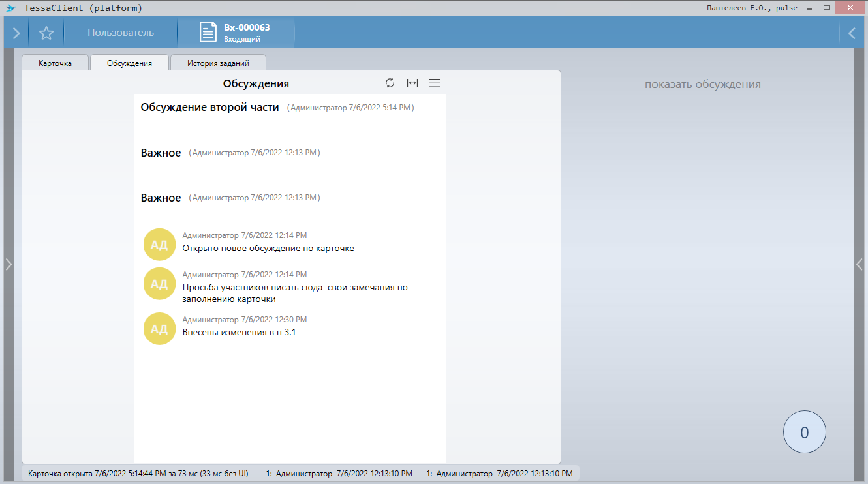Expand the left sidebar with top chevron
The height and width of the screenshot is (484, 868).
point(16,33)
